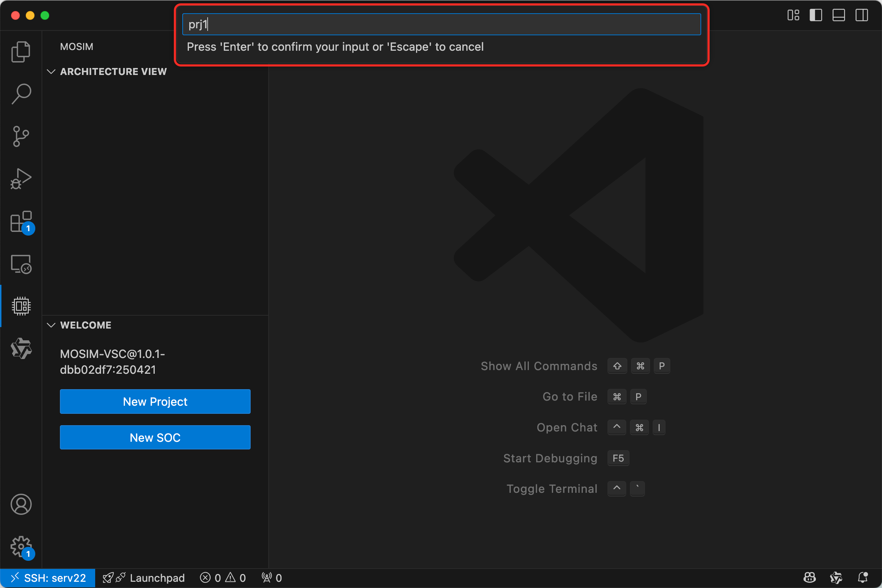Toggle the primary side bar
Image resolution: width=882 pixels, height=588 pixels.
tap(815, 15)
